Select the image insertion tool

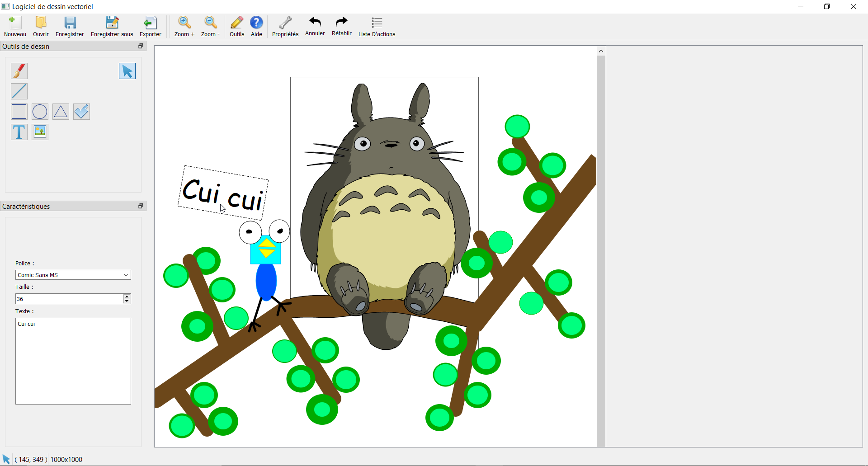pyautogui.click(x=40, y=132)
